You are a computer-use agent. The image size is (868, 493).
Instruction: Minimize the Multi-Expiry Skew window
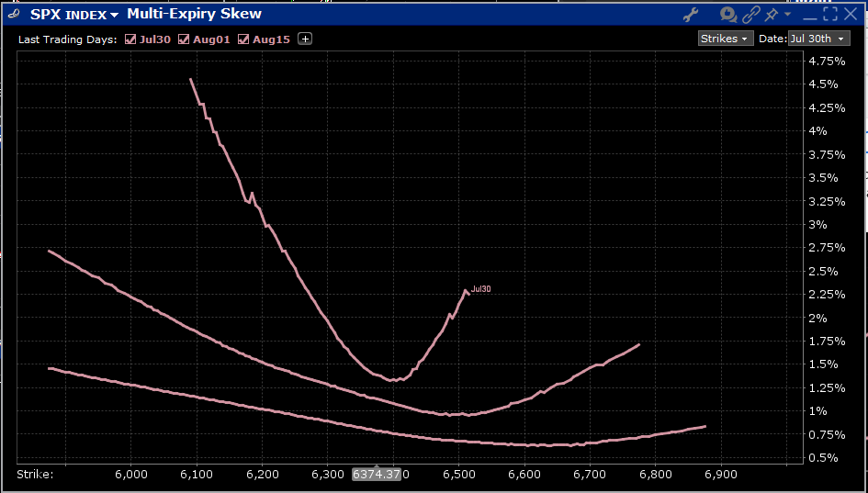[810, 14]
